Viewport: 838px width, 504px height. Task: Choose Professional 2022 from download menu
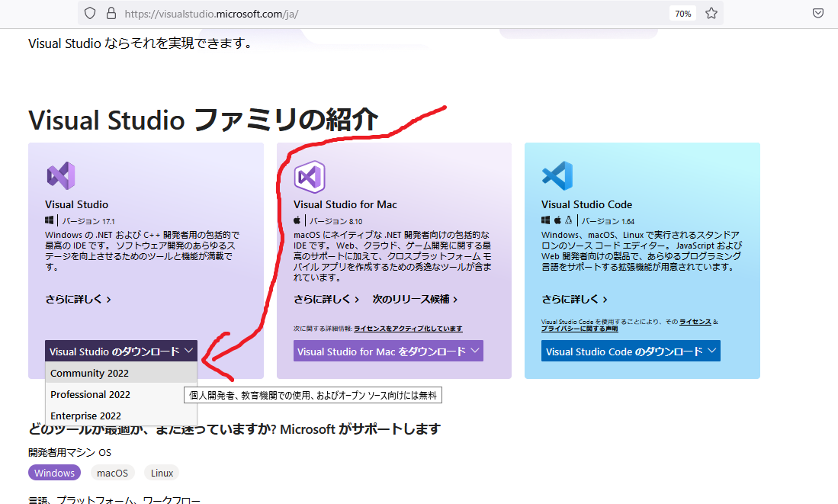click(90, 394)
